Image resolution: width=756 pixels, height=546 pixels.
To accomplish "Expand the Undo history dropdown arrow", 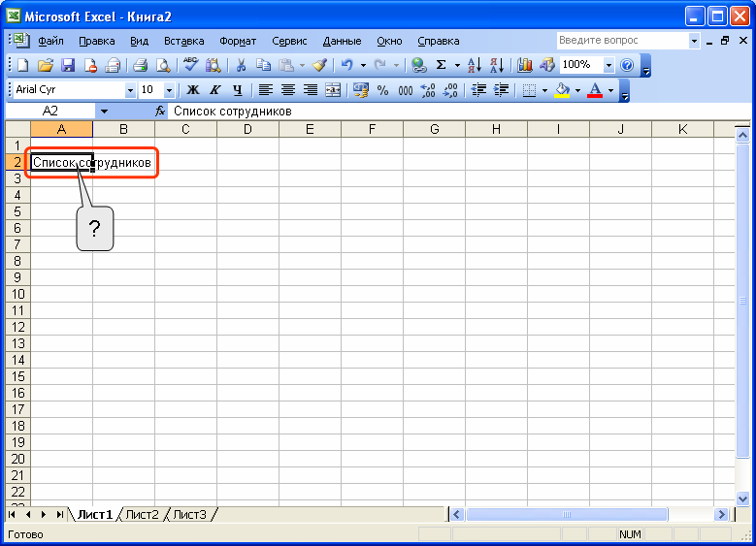I will (363, 65).
